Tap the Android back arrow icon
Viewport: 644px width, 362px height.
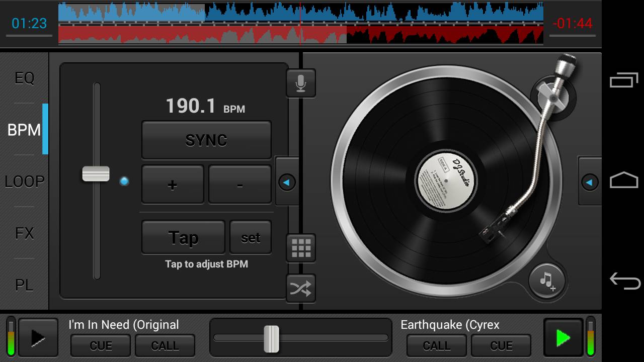(x=624, y=281)
